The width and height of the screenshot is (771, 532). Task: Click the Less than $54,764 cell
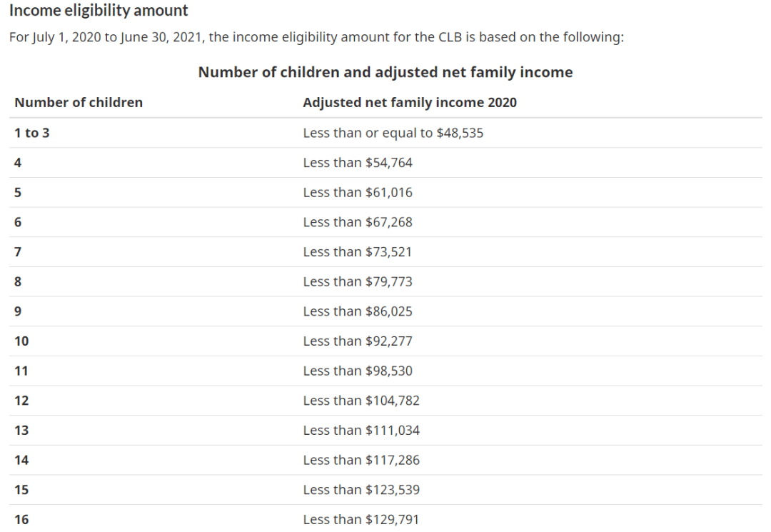coord(358,163)
